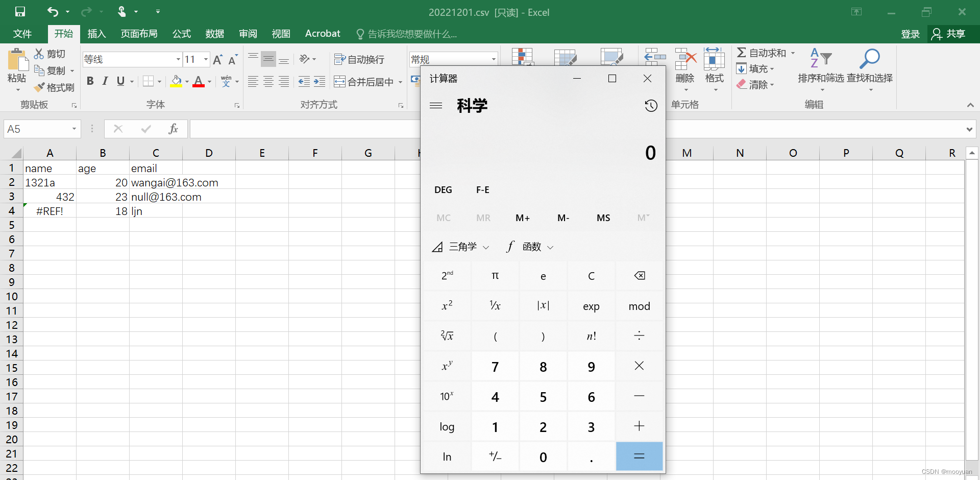The width and height of the screenshot is (980, 480).
Task: Click the Paste (粘贴) clipboard icon
Action: tap(17, 60)
